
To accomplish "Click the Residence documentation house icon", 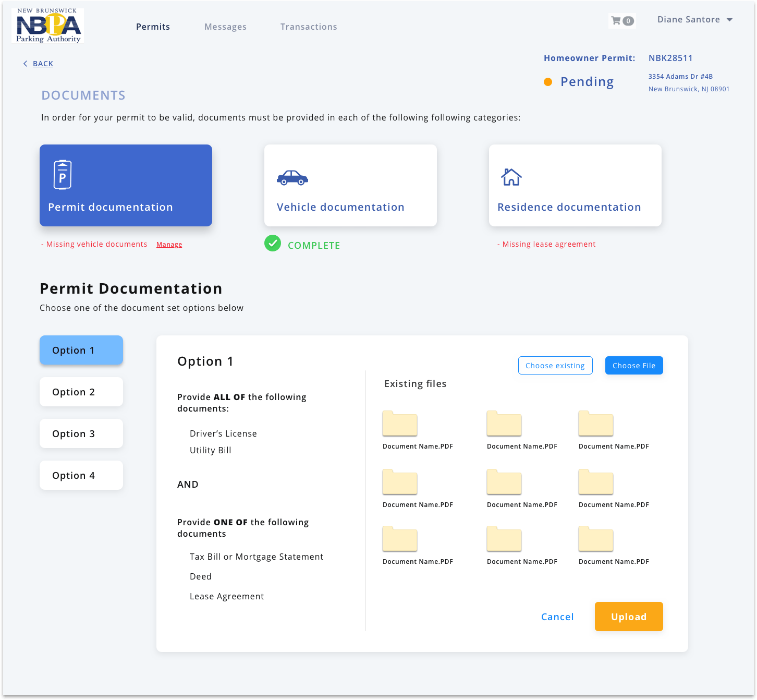I will coord(511,177).
